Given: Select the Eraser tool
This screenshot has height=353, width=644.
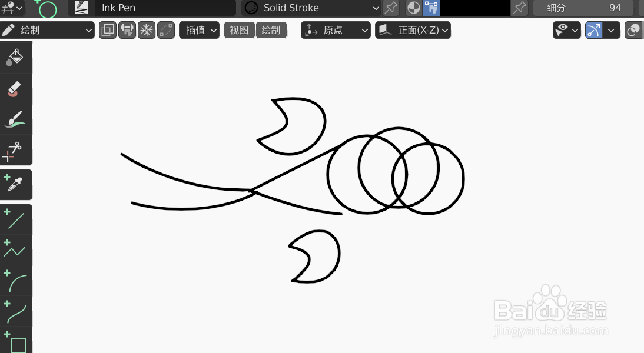Looking at the screenshot, I should 15,89.
